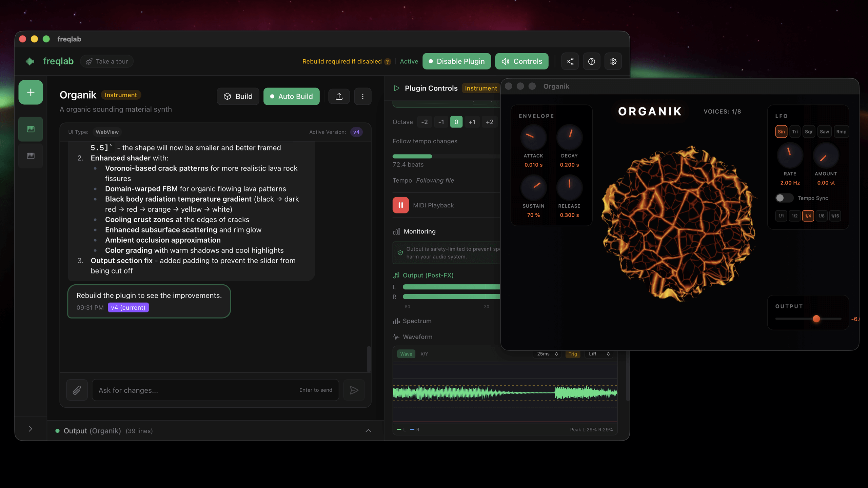Select the Saw LFO waveform
The width and height of the screenshot is (868, 488).
(x=825, y=131)
